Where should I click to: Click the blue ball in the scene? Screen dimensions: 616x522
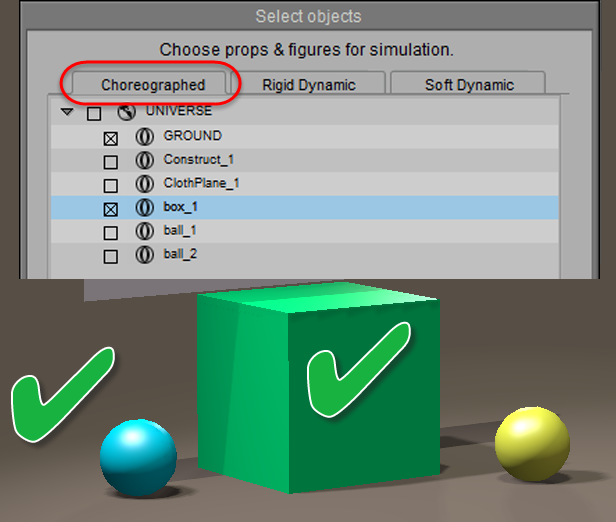(x=138, y=458)
